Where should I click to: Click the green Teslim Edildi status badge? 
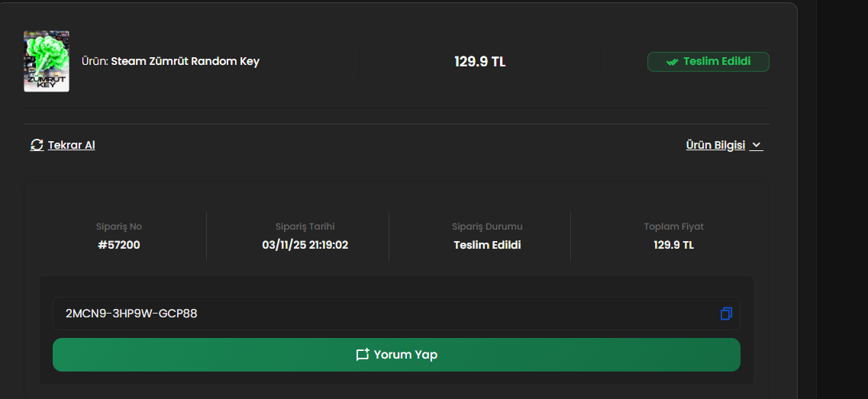click(708, 62)
